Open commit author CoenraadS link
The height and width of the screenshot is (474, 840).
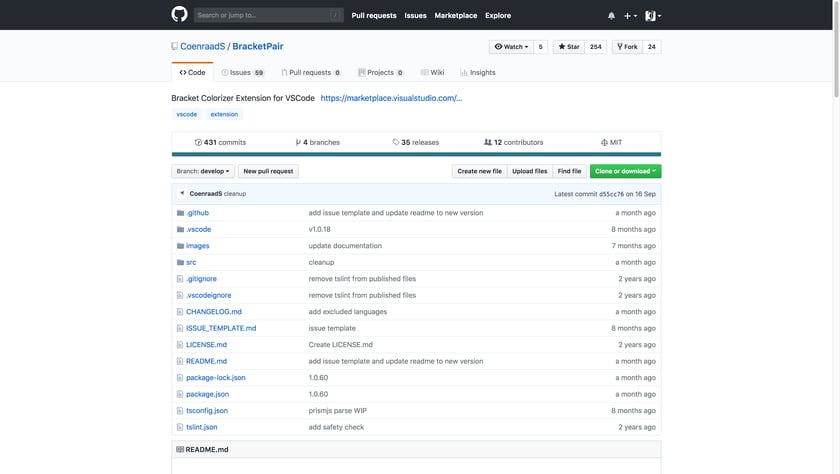206,194
